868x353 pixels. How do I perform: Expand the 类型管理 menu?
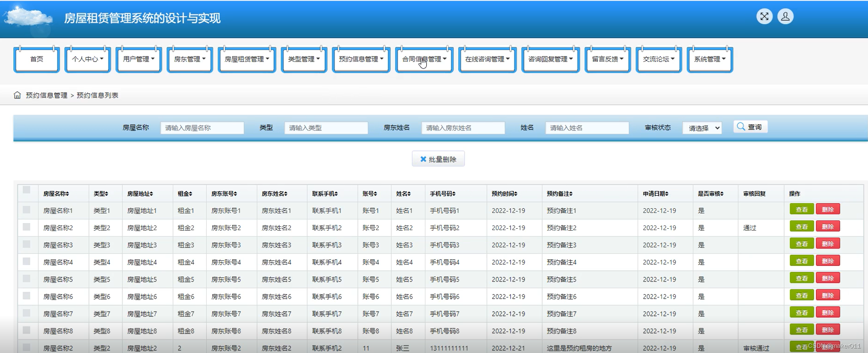pyautogui.click(x=304, y=59)
